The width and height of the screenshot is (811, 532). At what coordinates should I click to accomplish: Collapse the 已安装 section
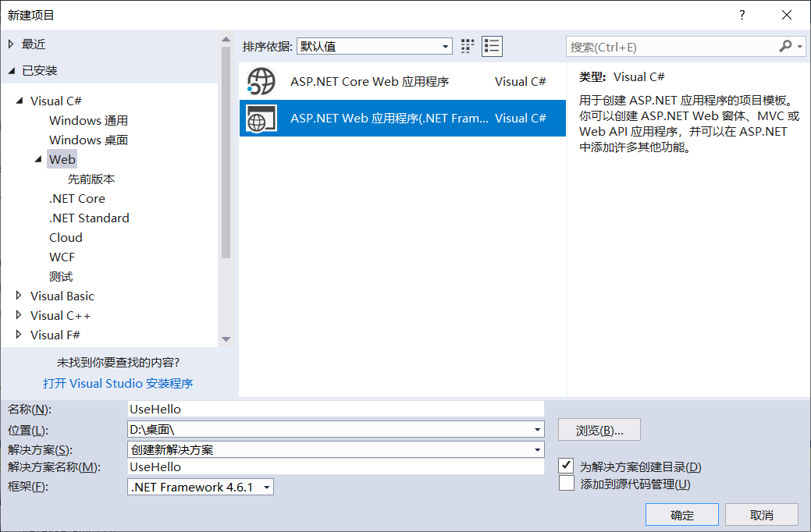click(12, 71)
